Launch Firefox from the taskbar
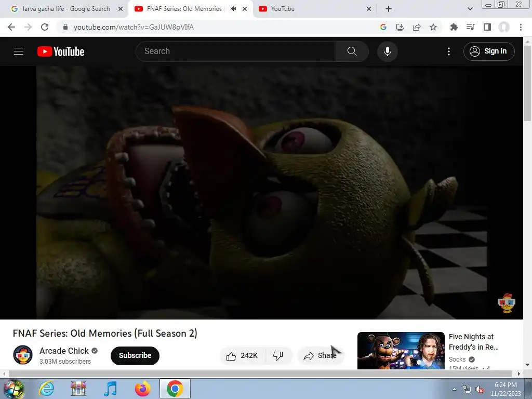The image size is (532, 399). 142,389
